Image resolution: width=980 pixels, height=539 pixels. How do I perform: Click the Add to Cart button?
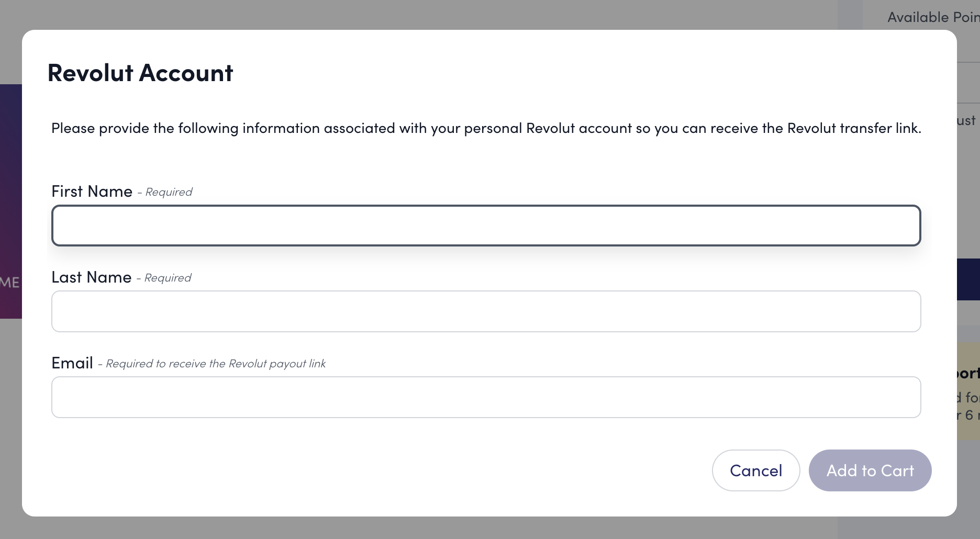tap(870, 470)
